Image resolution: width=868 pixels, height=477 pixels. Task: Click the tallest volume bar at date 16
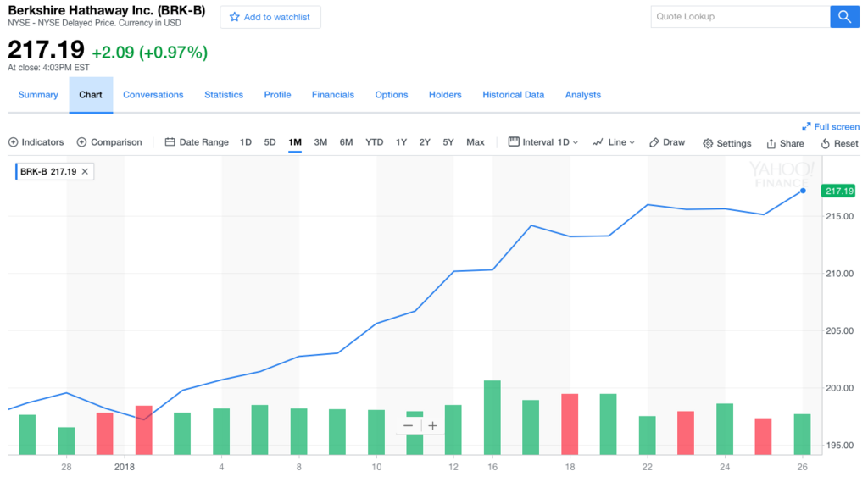click(x=492, y=418)
